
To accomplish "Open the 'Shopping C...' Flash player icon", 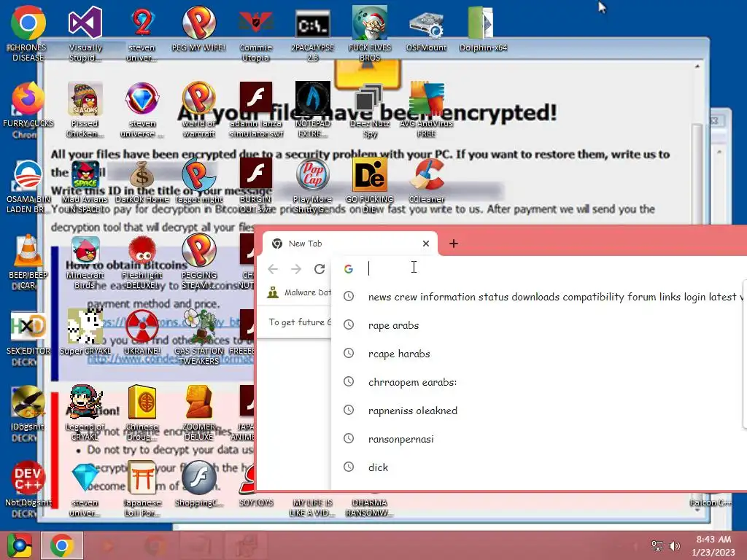I will click(x=198, y=478).
